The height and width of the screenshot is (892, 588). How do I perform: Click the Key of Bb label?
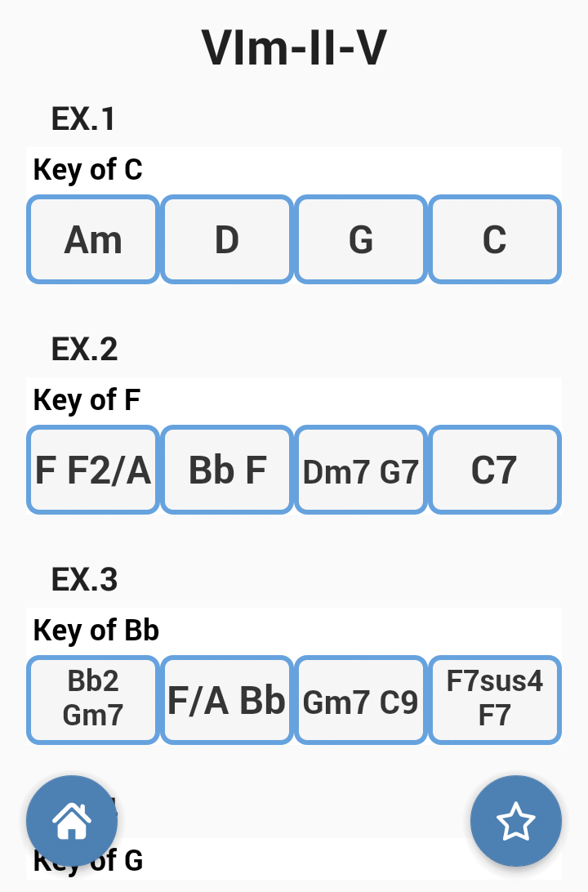click(x=96, y=631)
